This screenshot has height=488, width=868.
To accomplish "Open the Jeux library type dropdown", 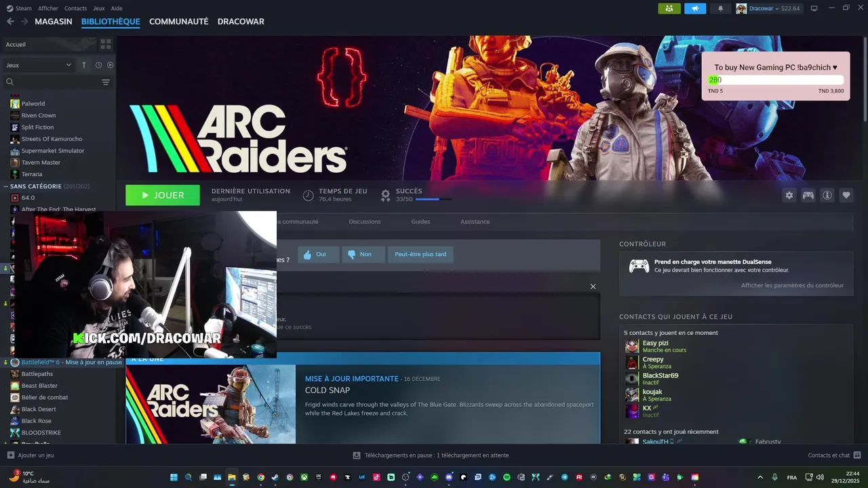I will point(39,65).
